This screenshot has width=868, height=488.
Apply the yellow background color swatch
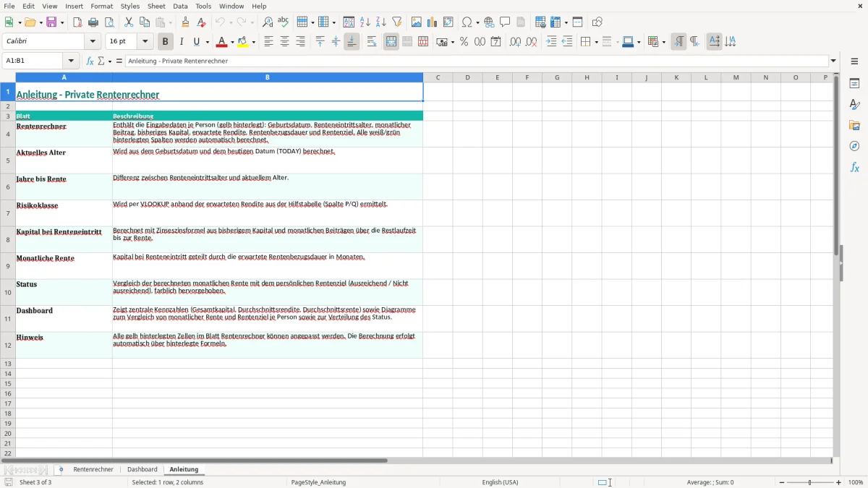click(243, 42)
